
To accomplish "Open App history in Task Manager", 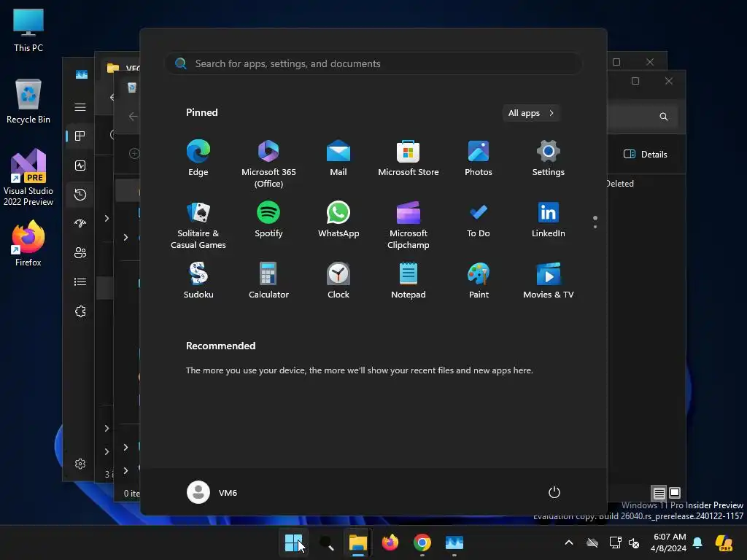I will tap(80, 194).
